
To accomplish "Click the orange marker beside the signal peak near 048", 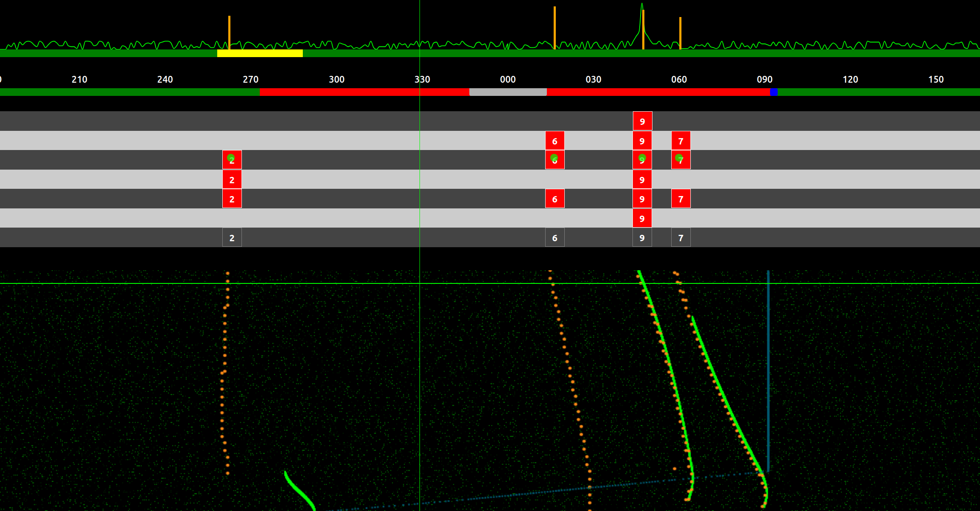I will pyautogui.click(x=643, y=30).
